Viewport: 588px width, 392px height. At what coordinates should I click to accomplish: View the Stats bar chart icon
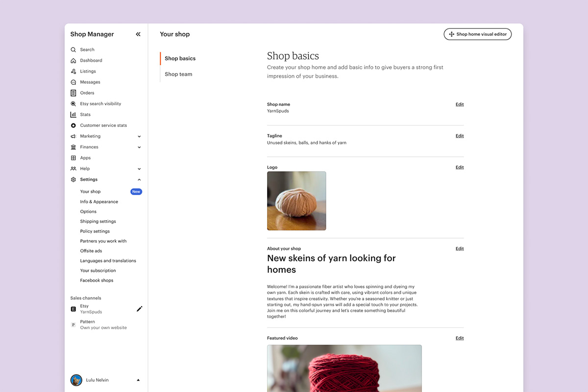point(73,114)
